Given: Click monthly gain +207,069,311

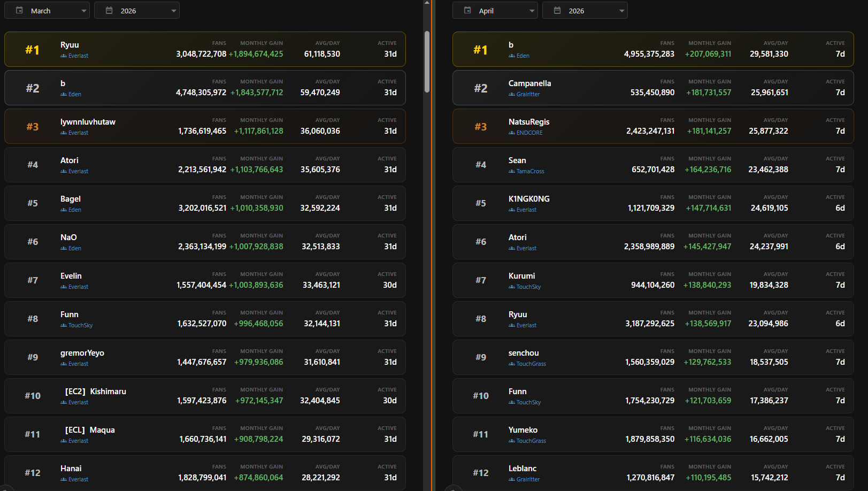Looking at the screenshot, I should tap(708, 54).
